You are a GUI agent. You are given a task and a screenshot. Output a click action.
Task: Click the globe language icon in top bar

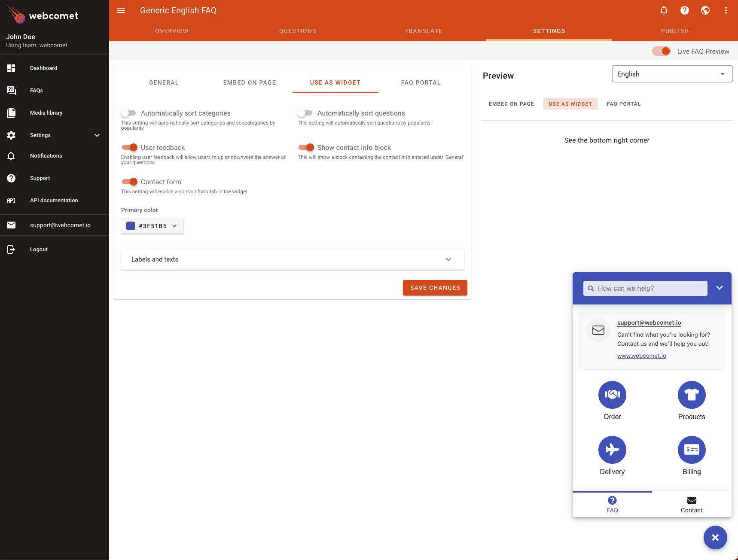[705, 10]
